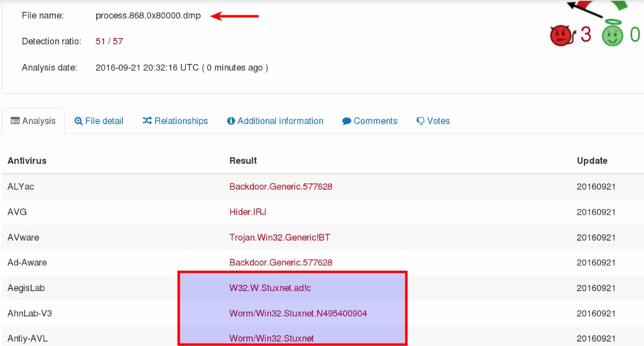Select the W32.W.Stuxnet.ad!c result

[x=270, y=288]
